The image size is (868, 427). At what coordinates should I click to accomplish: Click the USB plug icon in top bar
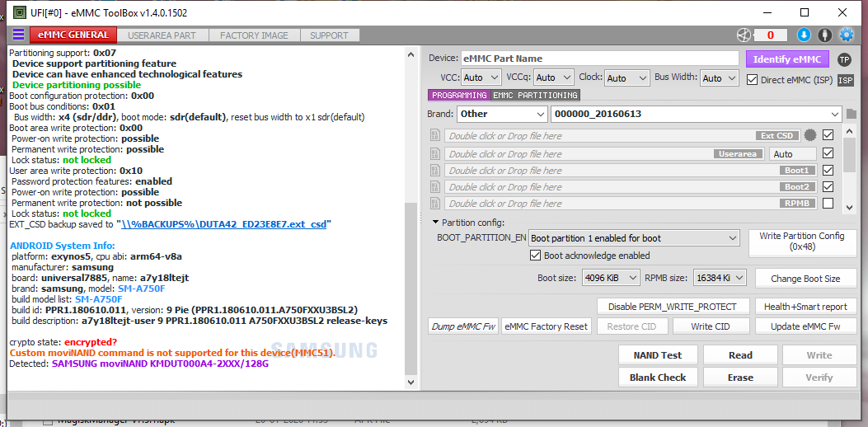(825, 35)
